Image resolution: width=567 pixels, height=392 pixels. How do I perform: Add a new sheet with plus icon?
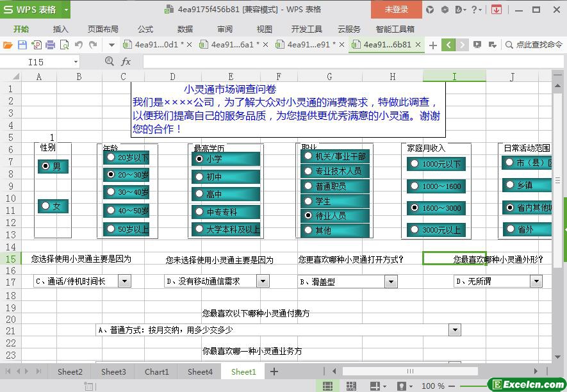click(x=274, y=372)
